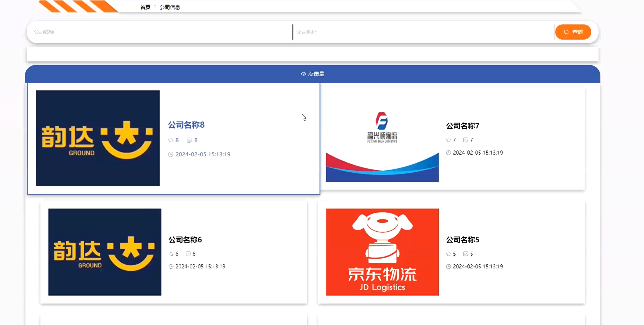The height and width of the screenshot is (325, 644).
Task: Click the star icon on 公司名称6 card
Action: click(x=171, y=254)
